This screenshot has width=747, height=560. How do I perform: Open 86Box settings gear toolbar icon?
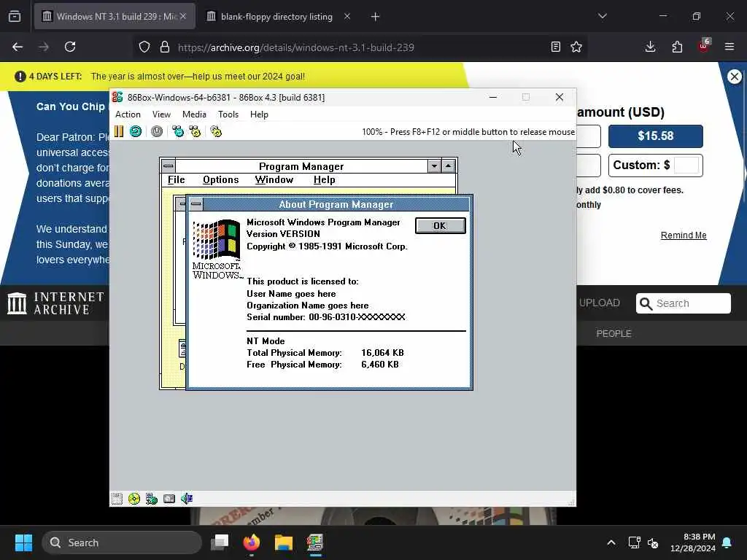coord(216,131)
